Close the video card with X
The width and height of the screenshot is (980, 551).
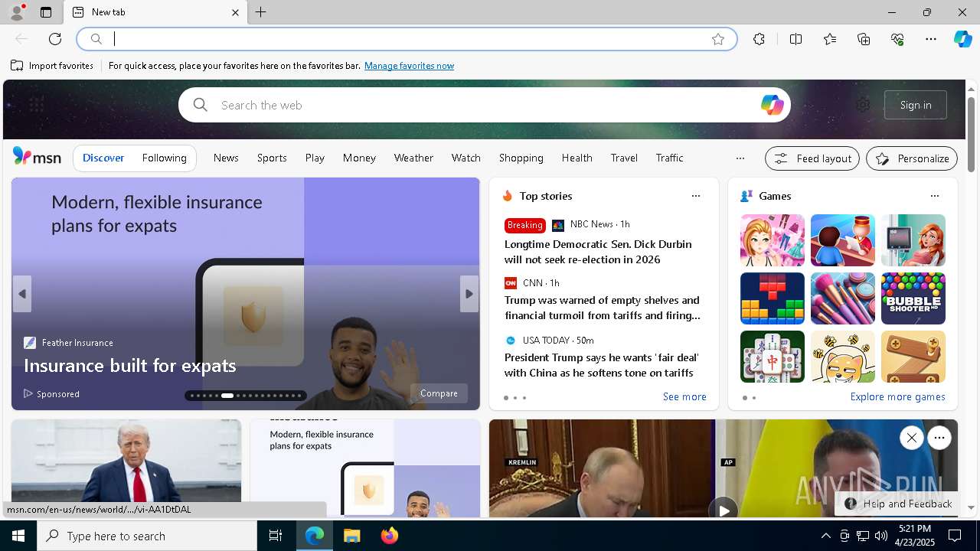(911, 438)
